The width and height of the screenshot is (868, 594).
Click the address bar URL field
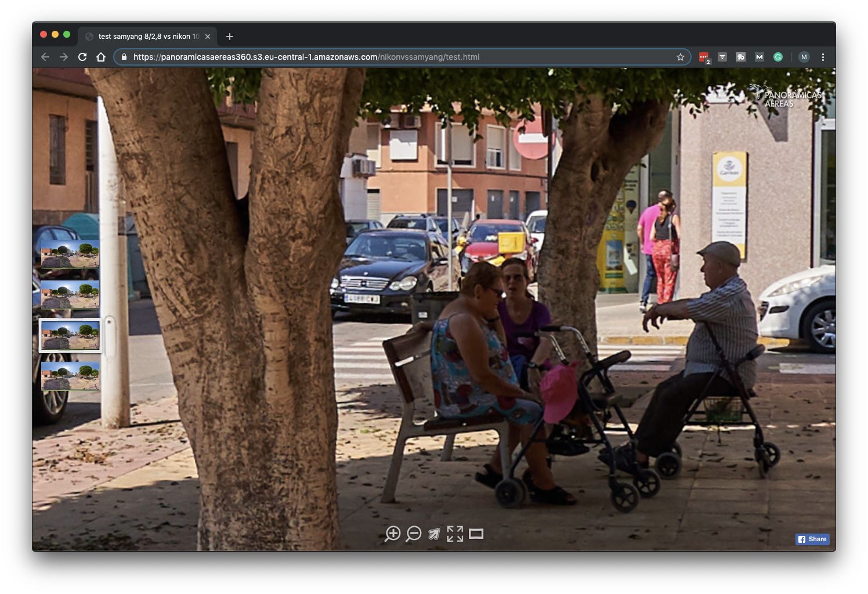click(x=402, y=57)
